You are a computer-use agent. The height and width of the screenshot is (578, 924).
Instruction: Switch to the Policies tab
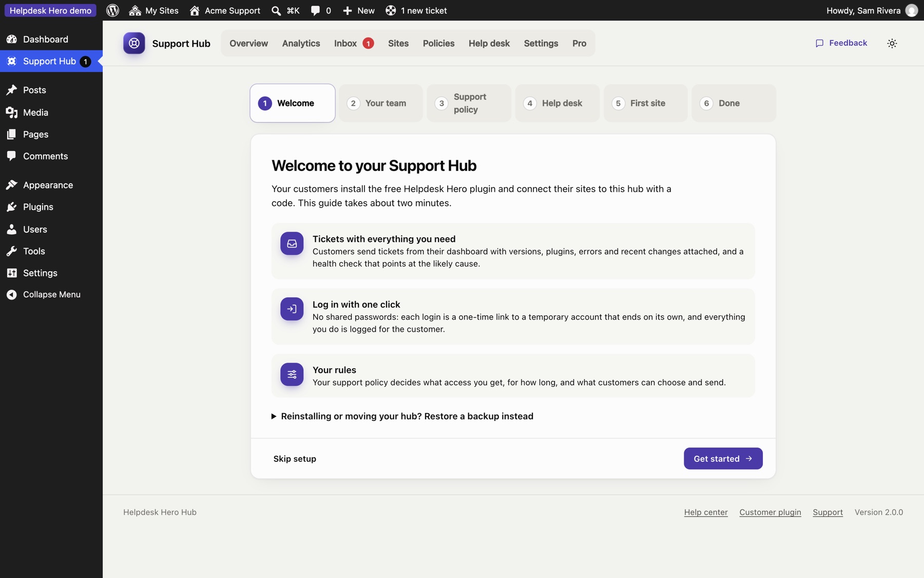click(438, 43)
